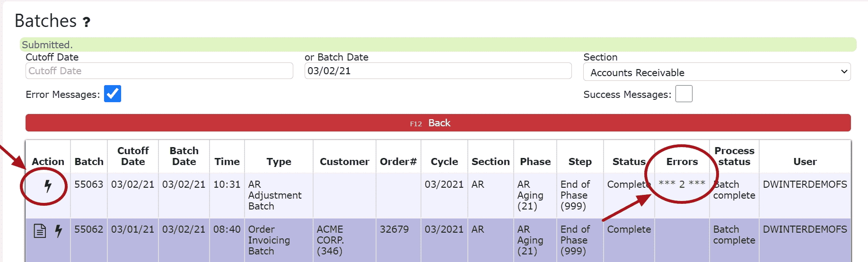Click the Process status column header
Screen dimensions: 868x262
coord(734,156)
